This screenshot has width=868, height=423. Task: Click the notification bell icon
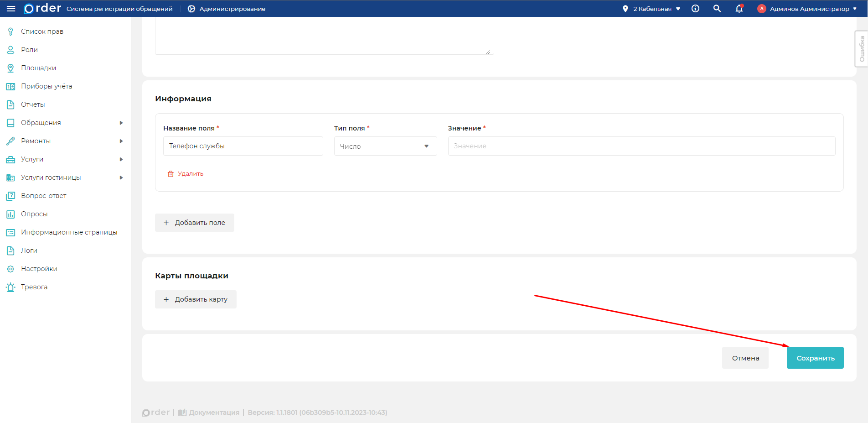coord(739,9)
